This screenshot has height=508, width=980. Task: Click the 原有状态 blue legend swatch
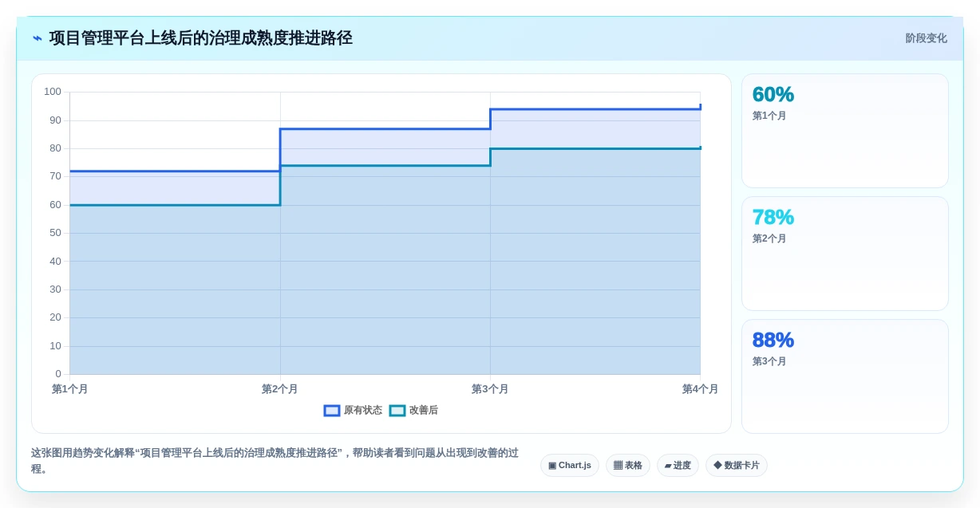pos(332,411)
